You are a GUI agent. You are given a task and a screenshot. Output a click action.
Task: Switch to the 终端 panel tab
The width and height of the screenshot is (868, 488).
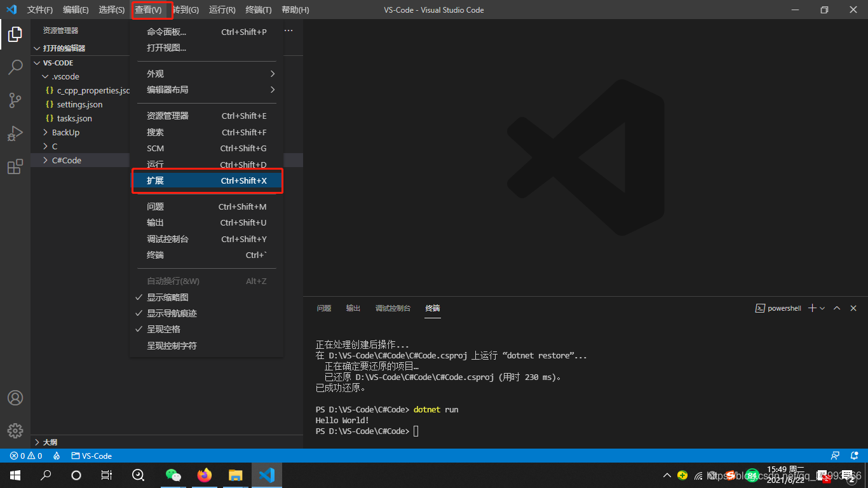click(433, 308)
